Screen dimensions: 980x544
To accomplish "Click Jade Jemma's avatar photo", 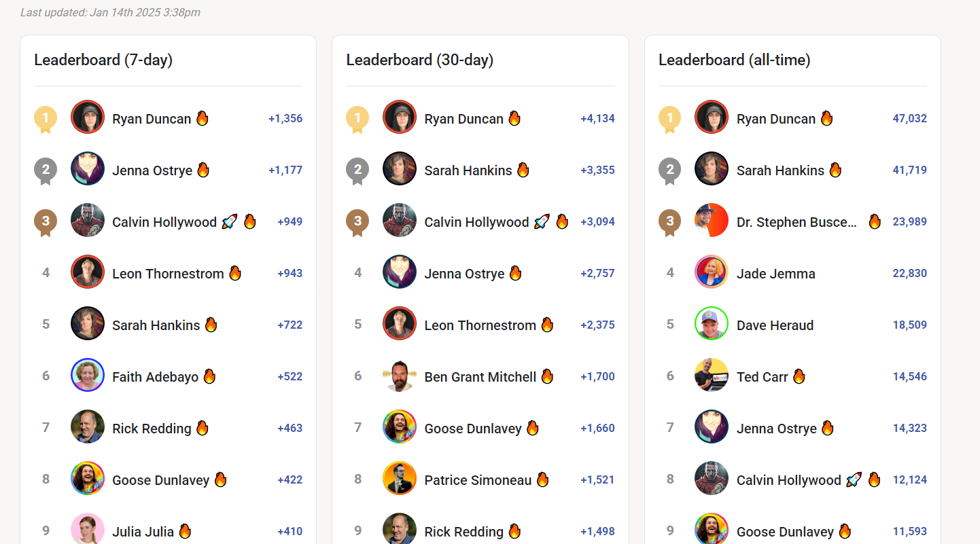I will point(711,272).
